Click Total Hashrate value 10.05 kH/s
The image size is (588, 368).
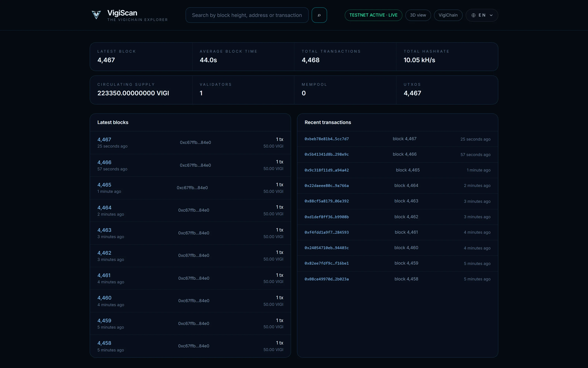point(419,60)
